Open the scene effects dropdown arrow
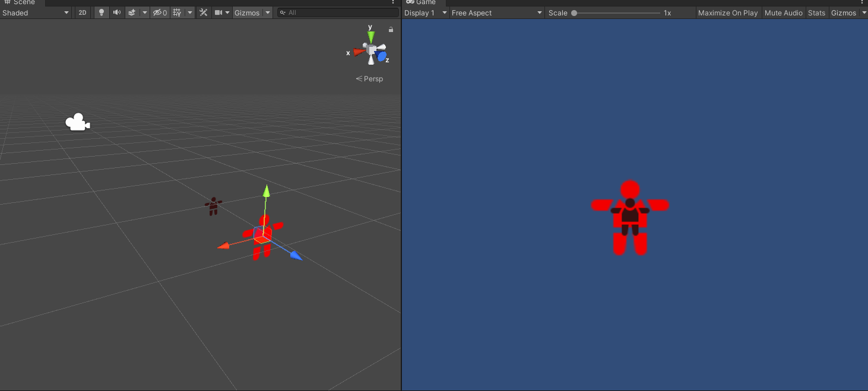Viewport: 868px width, 391px height. point(145,12)
